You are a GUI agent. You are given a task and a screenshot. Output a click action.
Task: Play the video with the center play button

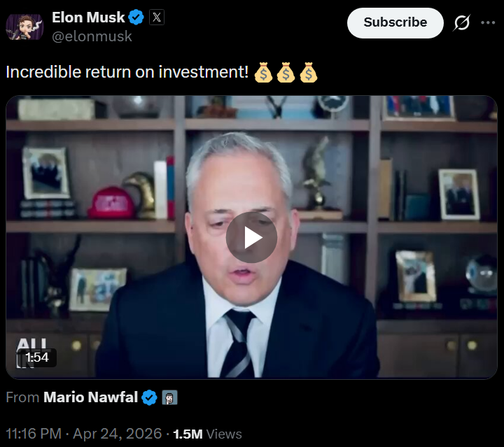coord(251,237)
